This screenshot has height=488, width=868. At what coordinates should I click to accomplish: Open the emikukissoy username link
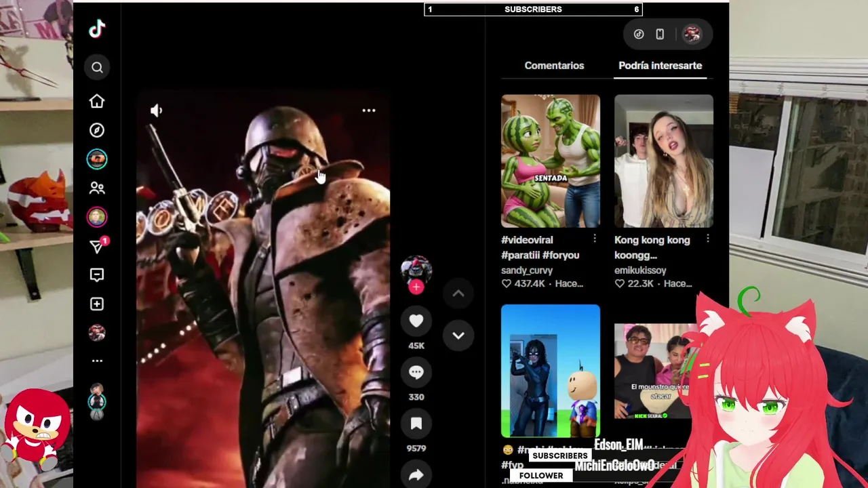640,270
